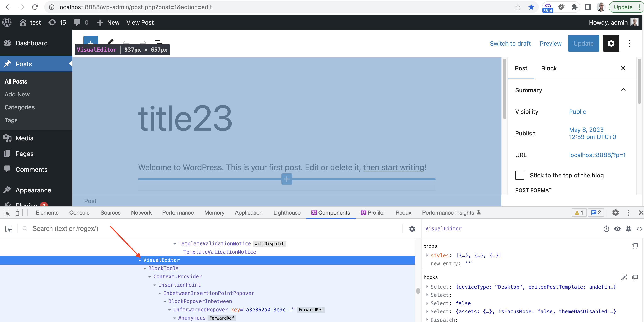Switch to the Block tab
644x322 pixels.
click(x=549, y=68)
